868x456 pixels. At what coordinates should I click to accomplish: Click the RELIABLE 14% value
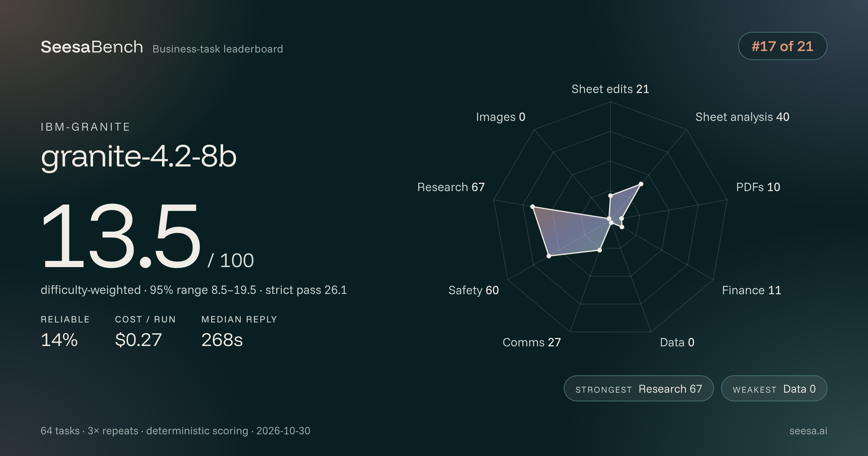[59, 340]
